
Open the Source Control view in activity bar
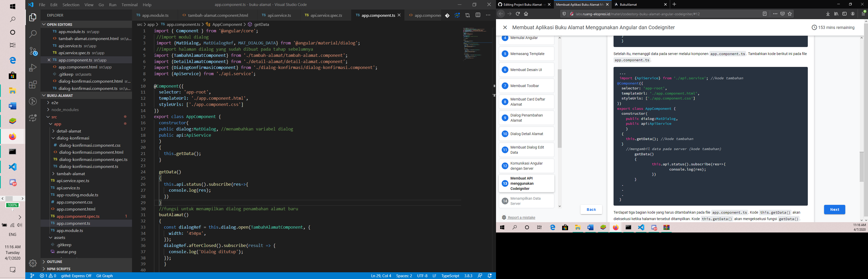point(33,51)
